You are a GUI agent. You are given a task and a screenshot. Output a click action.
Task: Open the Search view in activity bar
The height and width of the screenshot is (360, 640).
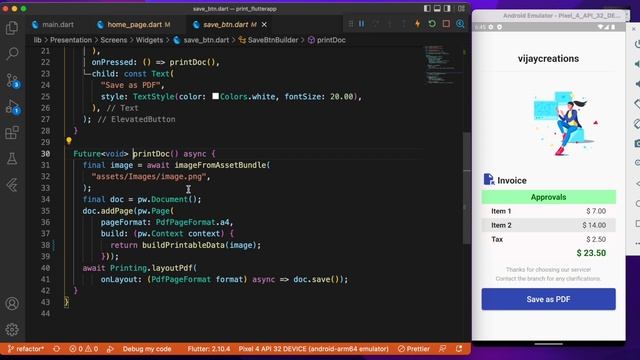pos(12,53)
